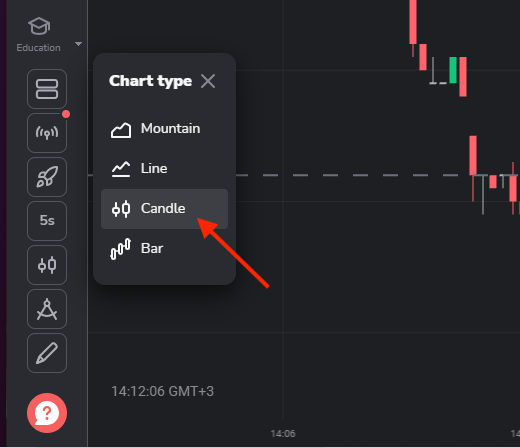The width and height of the screenshot is (520, 448).
Task: Click the green candlestick on the chart
Action: (453, 70)
